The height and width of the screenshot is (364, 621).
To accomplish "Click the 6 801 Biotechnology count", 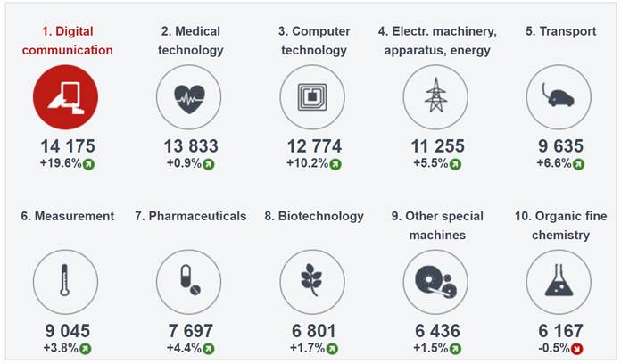I will (314, 331).
